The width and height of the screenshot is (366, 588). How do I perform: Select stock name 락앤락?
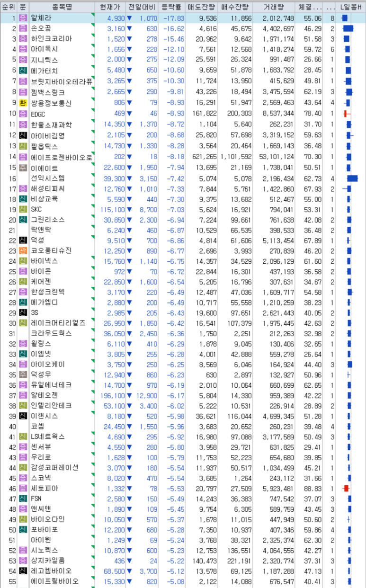pos(41,230)
